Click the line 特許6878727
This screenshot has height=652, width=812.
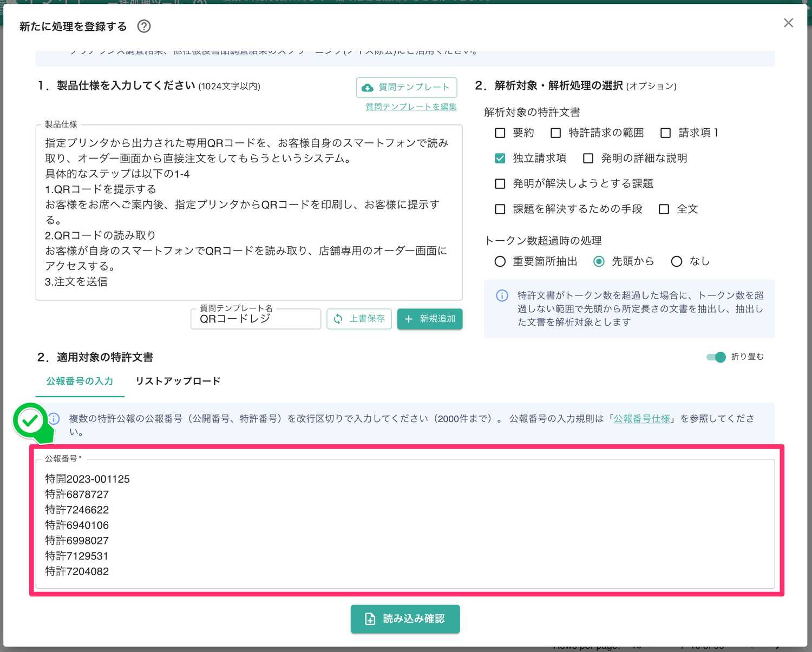tap(77, 495)
